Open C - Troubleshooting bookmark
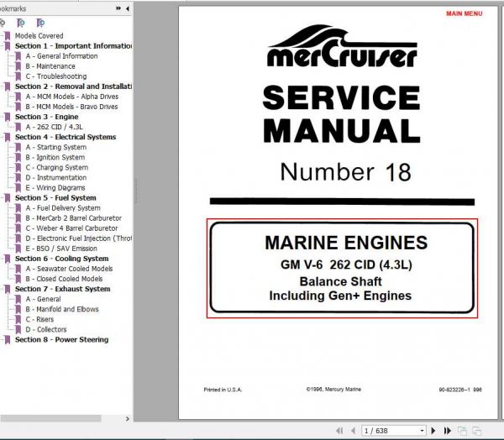This screenshot has height=440, width=504. (x=56, y=76)
